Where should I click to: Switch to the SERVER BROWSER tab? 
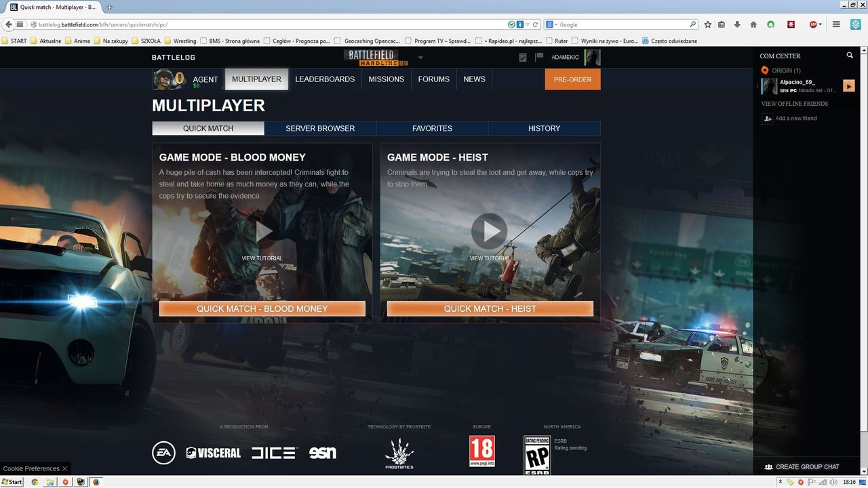click(x=320, y=128)
